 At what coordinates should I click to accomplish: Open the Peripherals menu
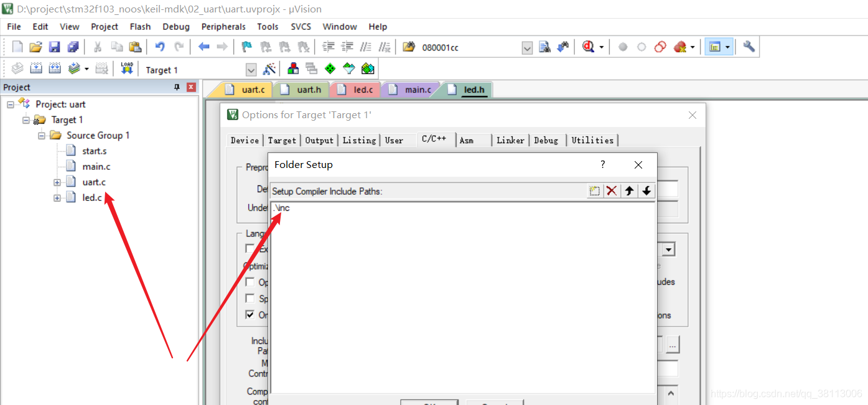(x=223, y=27)
